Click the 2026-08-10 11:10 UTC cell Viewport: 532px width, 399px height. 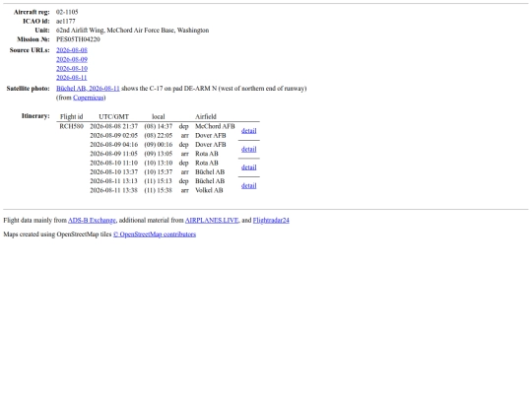pos(113,164)
